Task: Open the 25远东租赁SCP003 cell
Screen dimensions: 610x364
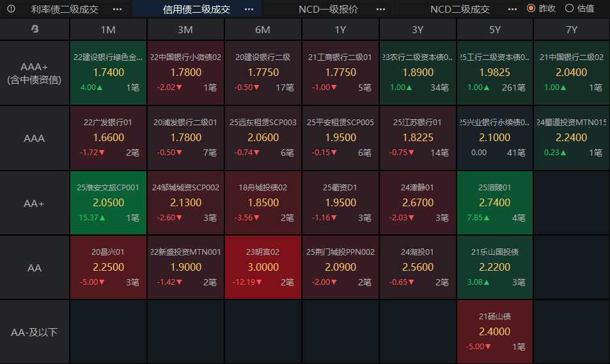Action: tap(263, 138)
